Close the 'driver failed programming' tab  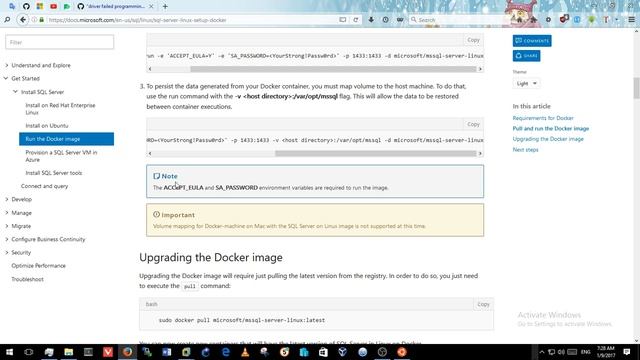[151, 6]
